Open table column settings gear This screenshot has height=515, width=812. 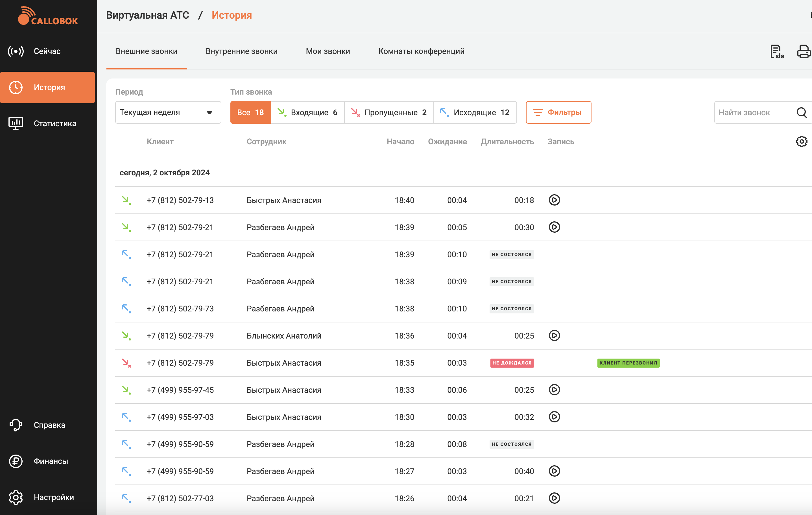pos(801,141)
